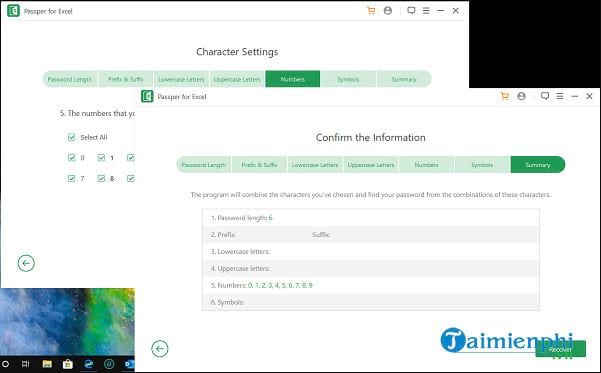Open the hamburger menu in the front Passper window
The height and width of the screenshot is (373, 601).
(x=560, y=96)
